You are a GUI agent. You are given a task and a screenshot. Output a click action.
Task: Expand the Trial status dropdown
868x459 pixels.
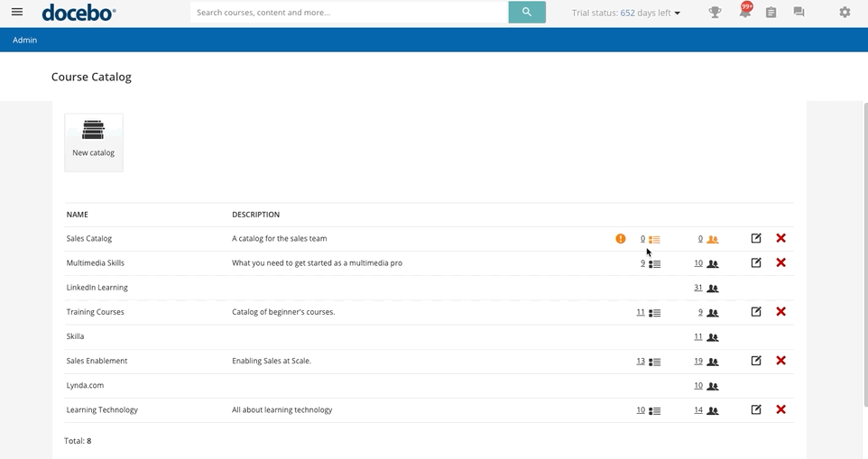[625, 13]
